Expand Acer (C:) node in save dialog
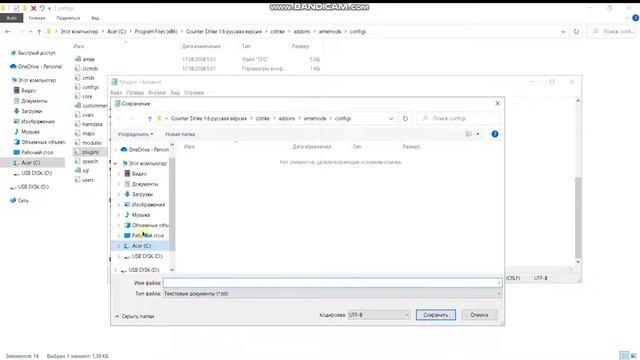The image size is (640, 360). [x=119, y=246]
